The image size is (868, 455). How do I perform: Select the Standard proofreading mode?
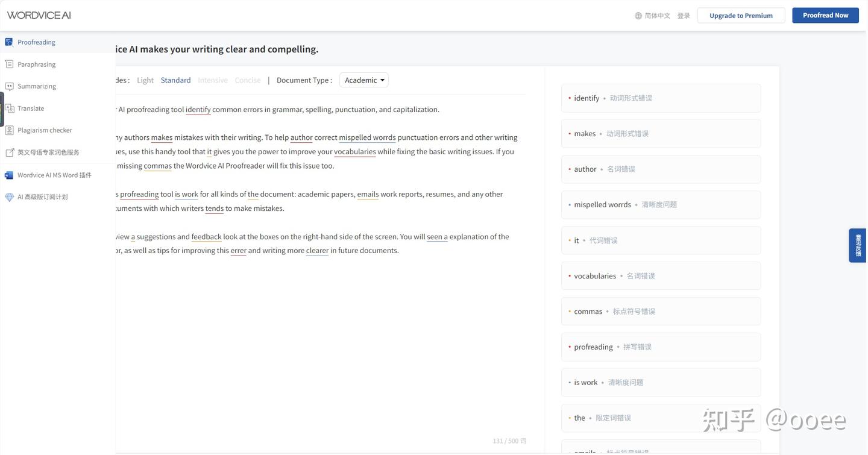175,80
